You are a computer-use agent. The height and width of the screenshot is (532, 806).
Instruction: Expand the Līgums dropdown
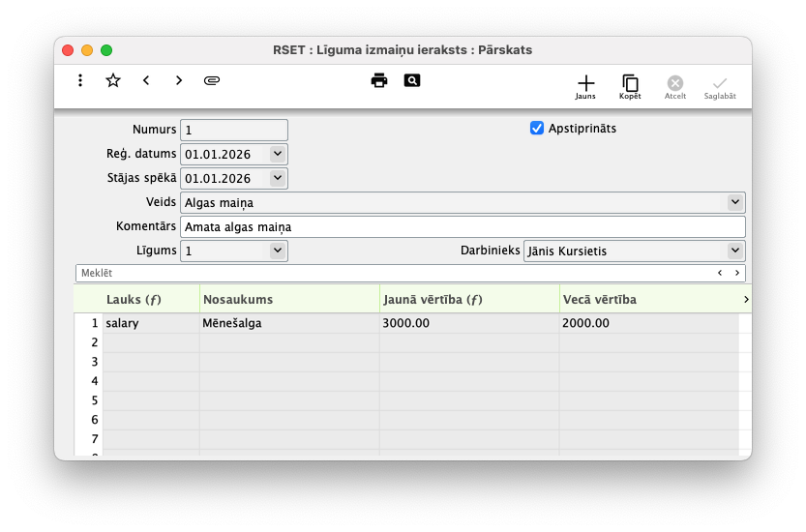(278, 251)
